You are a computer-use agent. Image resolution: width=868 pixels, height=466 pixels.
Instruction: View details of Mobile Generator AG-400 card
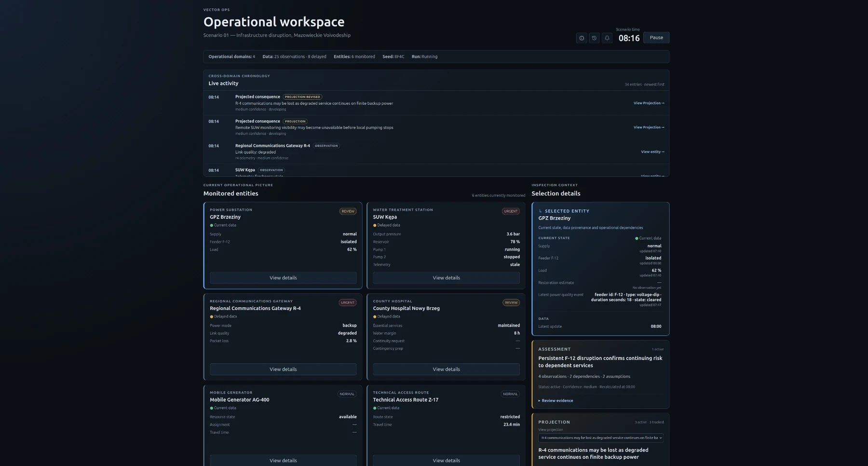point(283,460)
